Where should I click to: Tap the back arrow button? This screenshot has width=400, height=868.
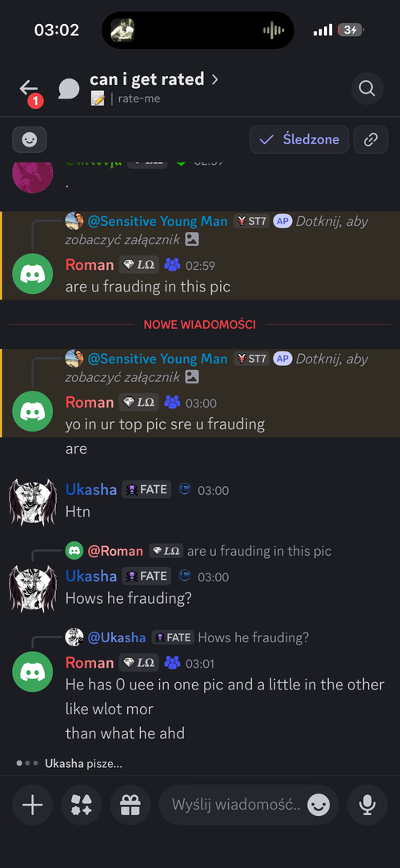[29, 88]
